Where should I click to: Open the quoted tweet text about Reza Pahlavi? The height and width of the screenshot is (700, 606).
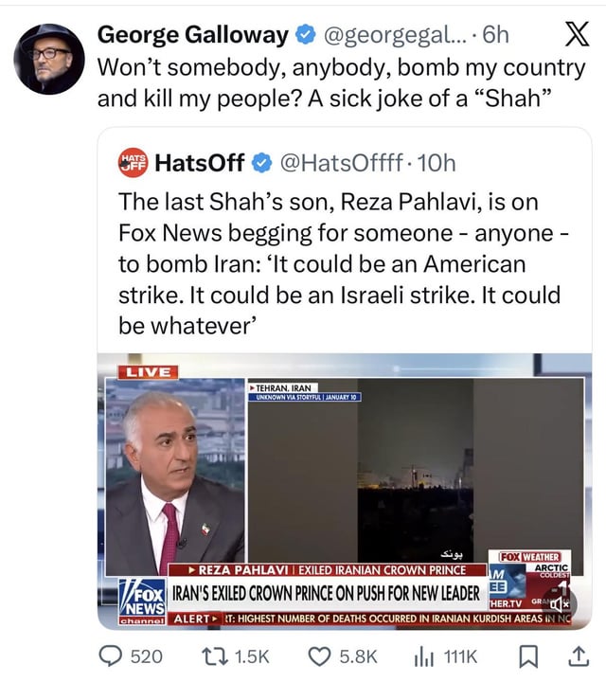344,263
